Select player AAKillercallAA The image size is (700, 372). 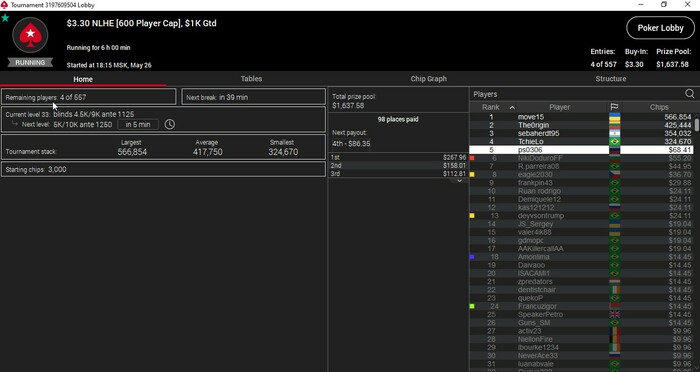(581, 249)
